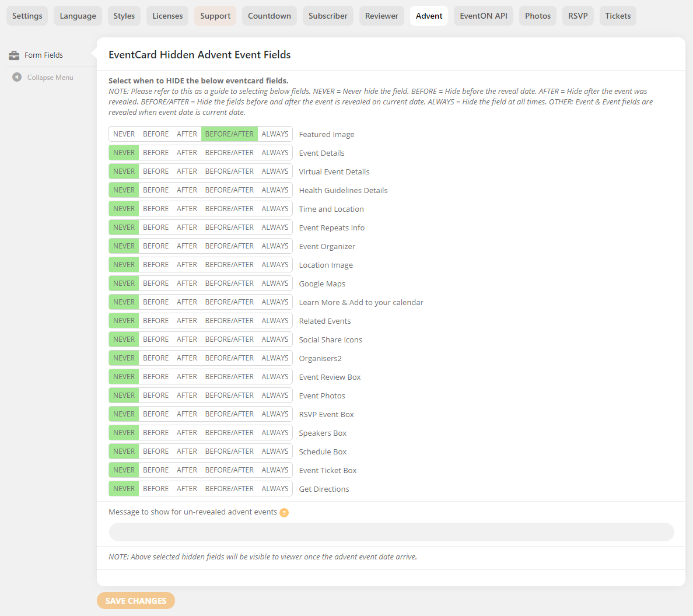Click the un-revealed advent message input field

tap(391, 532)
